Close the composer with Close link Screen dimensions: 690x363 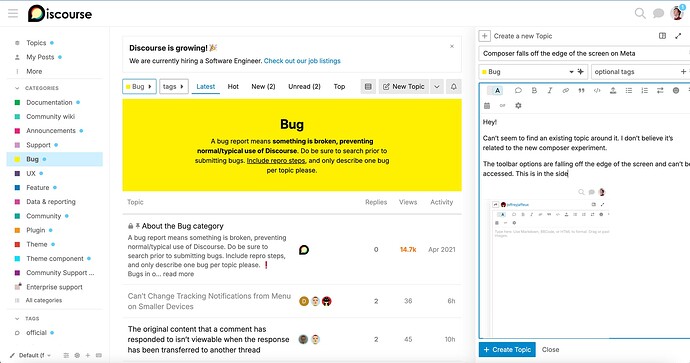pyautogui.click(x=551, y=350)
